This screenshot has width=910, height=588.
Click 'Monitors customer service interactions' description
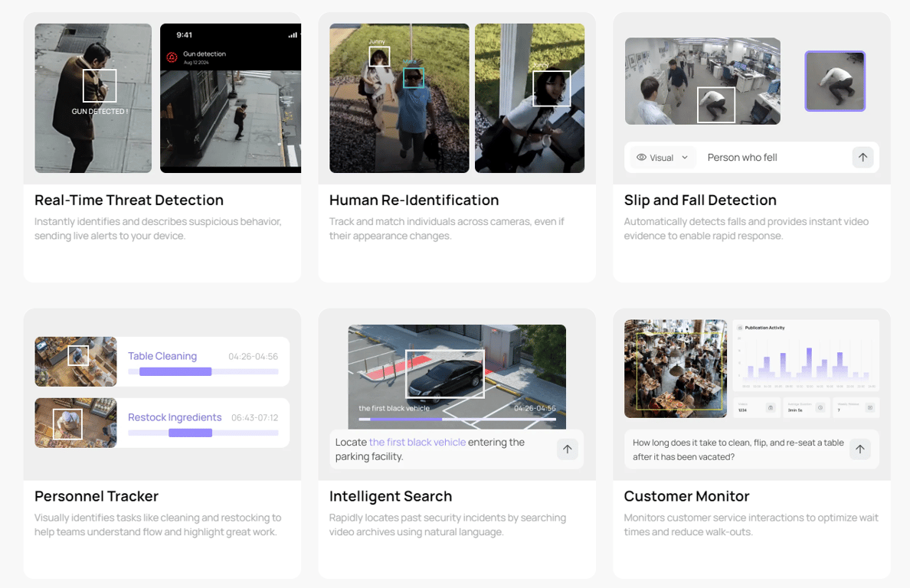click(751, 524)
